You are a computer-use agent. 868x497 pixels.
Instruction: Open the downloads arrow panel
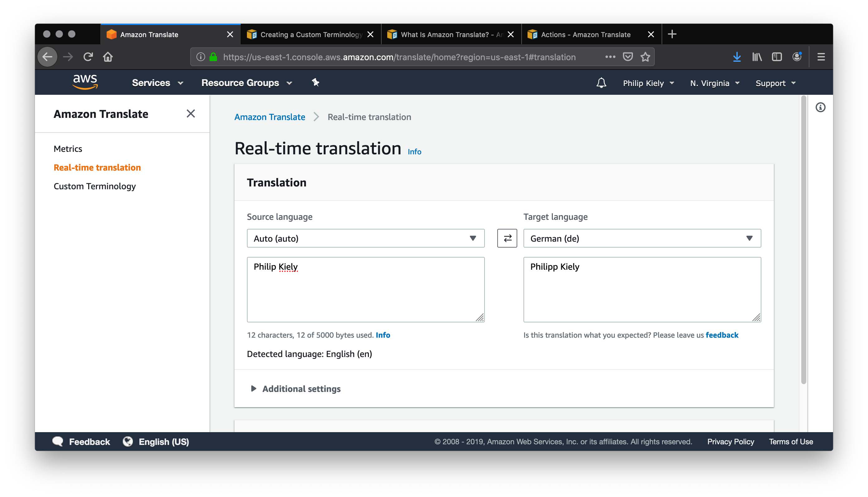point(737,57)
